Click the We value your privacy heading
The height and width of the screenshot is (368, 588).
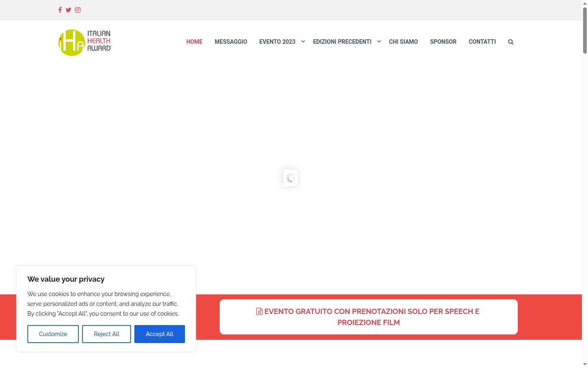tap(66, 279)
